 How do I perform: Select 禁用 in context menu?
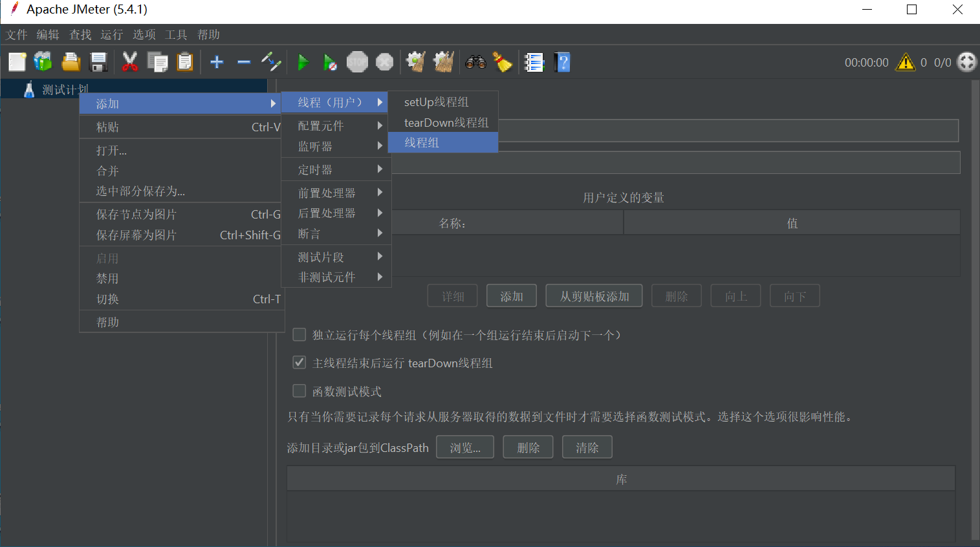181,278
